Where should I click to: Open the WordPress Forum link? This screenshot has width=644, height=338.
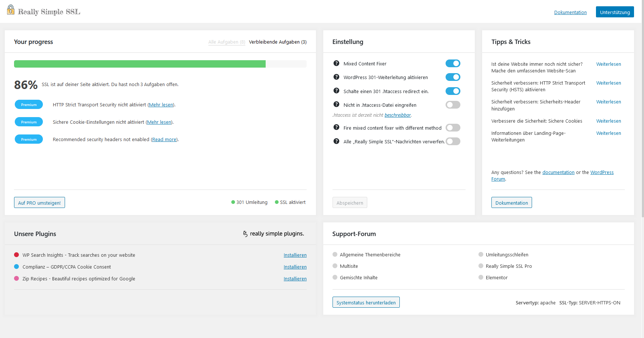602,173
